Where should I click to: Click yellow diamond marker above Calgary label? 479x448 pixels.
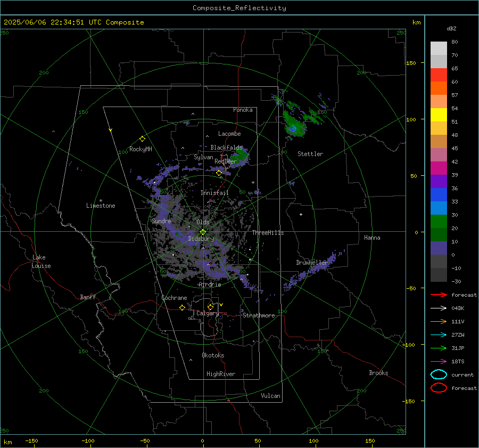[x=210, y=307]
